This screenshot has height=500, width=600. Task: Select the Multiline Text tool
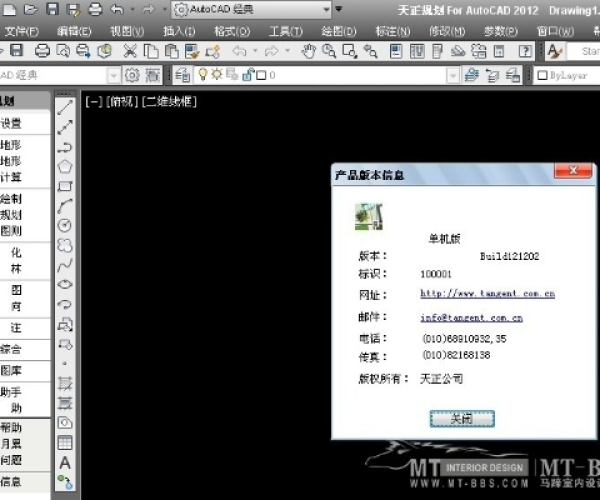(x=65, y=463)
